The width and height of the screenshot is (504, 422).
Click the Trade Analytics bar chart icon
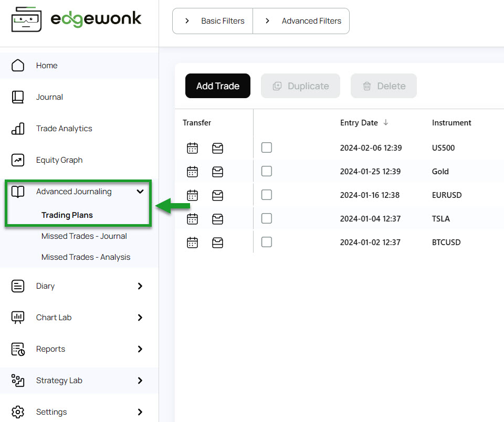[18, 129]
